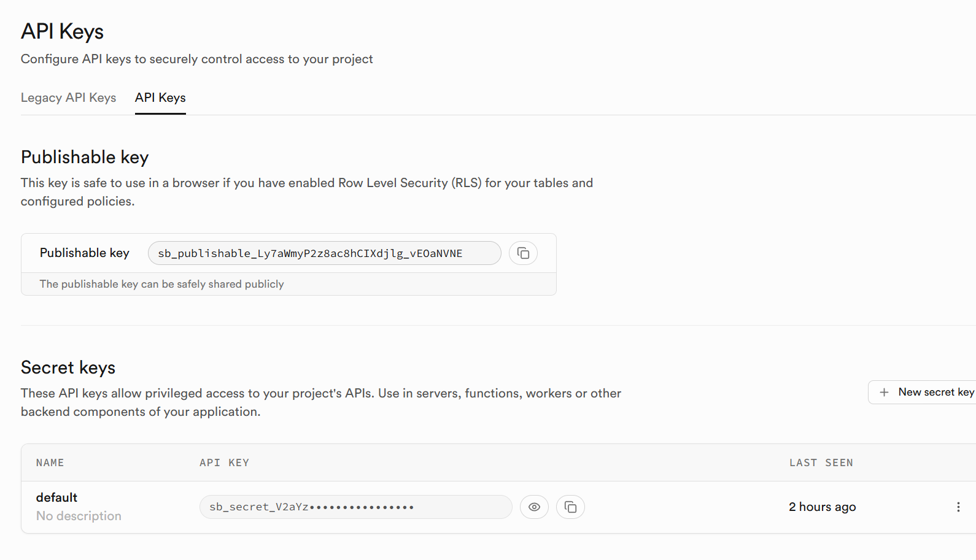The height and width of the screenshot is (560, 976).
Task: Click the "Publishable key" label beside the field
Action: [x=85, y=253]
